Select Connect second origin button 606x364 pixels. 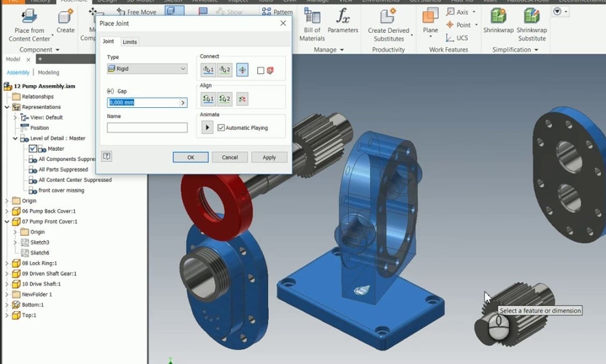click(225, 70)
